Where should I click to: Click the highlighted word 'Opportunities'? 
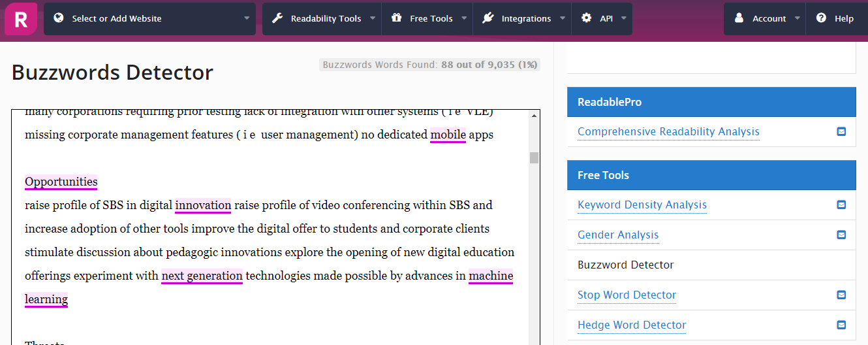[61, 182]
